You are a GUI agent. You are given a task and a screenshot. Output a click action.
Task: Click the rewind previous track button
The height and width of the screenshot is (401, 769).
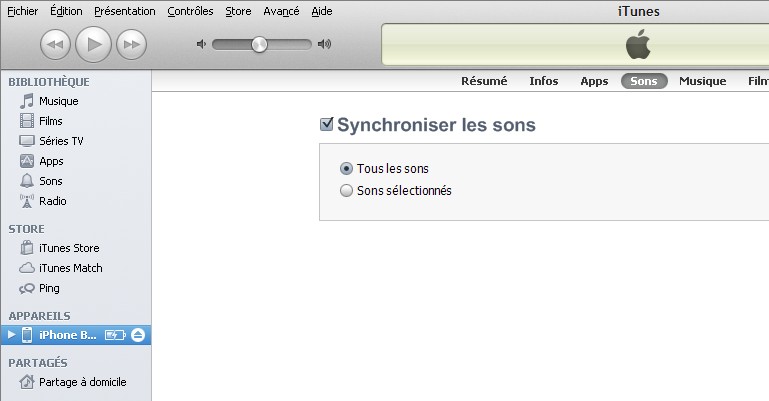55,45
